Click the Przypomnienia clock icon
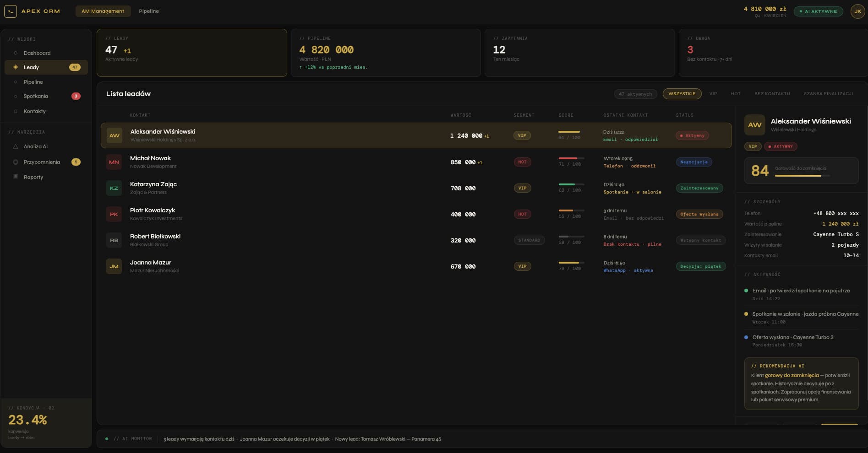This screenshot has width=868, height=453. coord(16,162)
